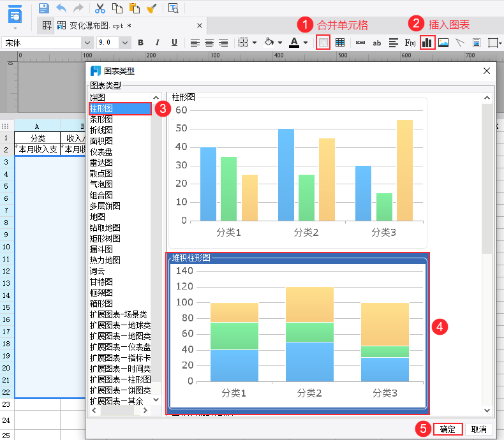The image size is (504, 440).
Task: Click the undo arrow icon
Action: [x=61, y=8]
